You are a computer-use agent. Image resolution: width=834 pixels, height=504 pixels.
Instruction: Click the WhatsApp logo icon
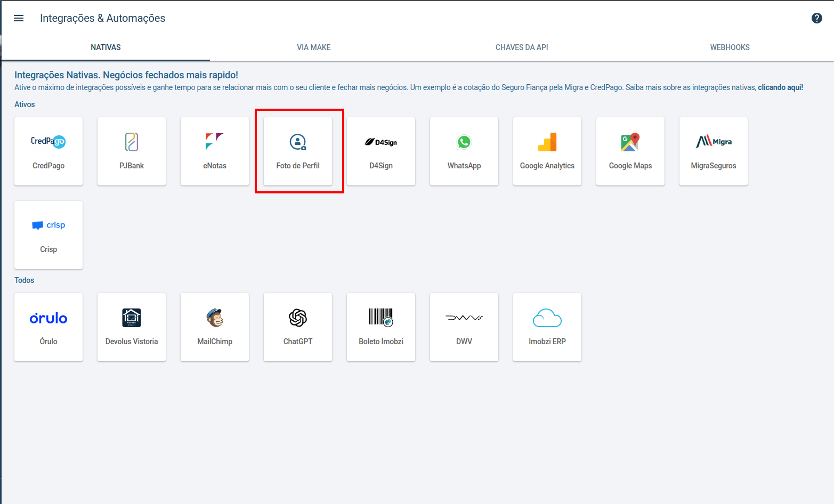(464, 142)
